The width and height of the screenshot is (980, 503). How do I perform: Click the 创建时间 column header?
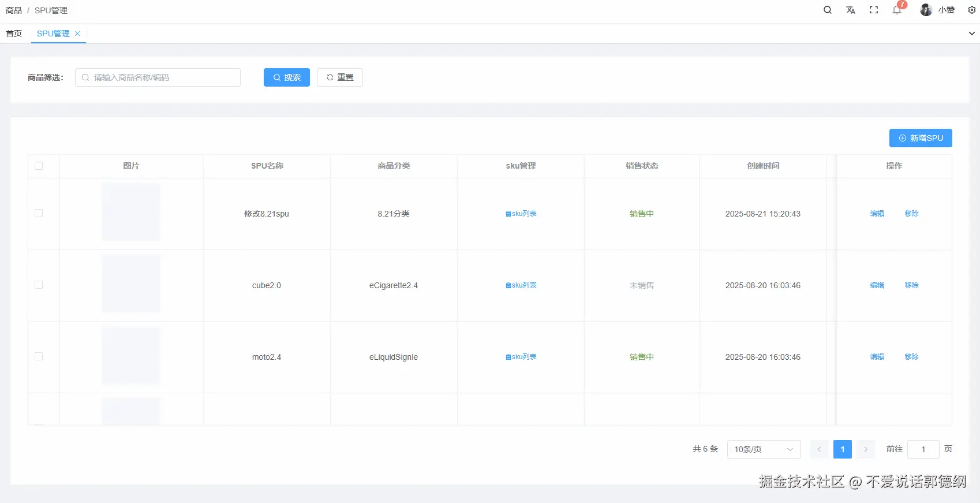click(763, 166)
